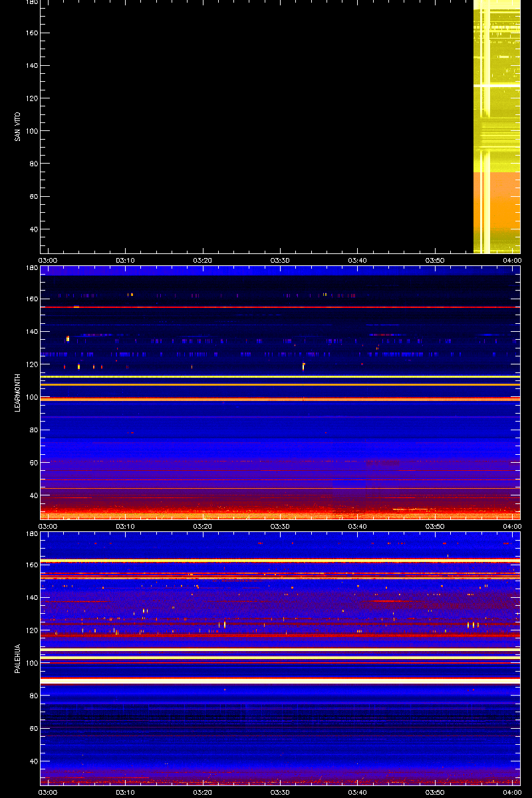Click the 40 frequency label on San Vito axis
The image size is (532, 798).
click(33, 229)
